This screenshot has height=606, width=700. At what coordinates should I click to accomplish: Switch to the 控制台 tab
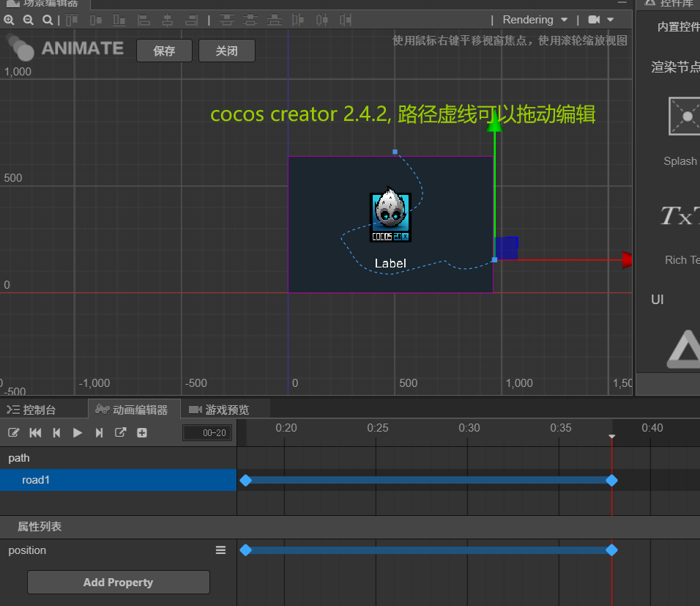click(x=40, y=409)
